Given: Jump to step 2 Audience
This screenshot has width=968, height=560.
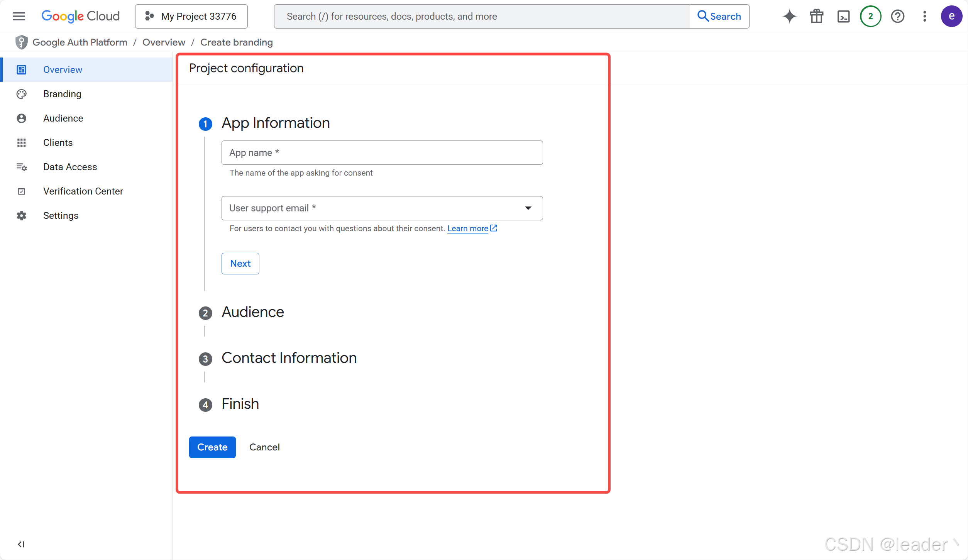Looking at the screenshot, I should point(252,312).
